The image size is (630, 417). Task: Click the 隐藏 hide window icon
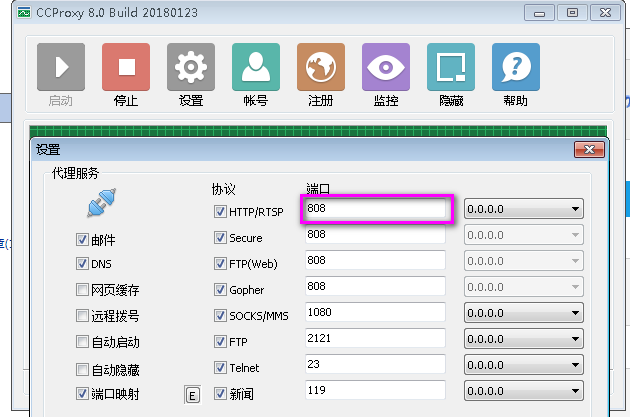coord(451,67)
